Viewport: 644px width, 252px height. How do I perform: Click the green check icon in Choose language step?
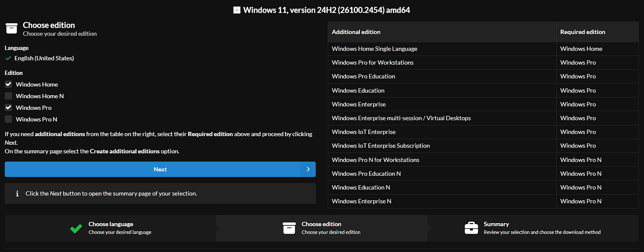tap(76, 228)
